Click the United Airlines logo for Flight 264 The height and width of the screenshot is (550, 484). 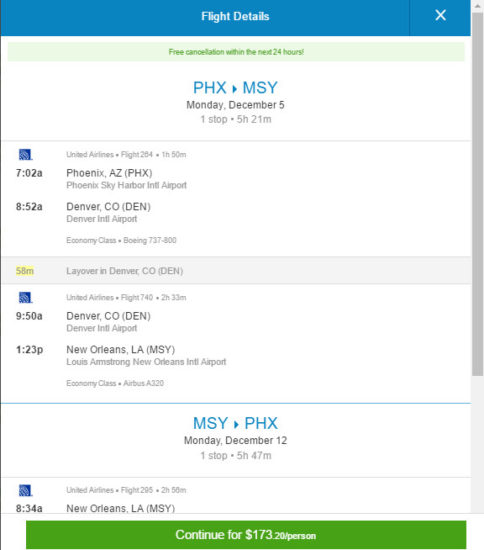tap(25, 154)
